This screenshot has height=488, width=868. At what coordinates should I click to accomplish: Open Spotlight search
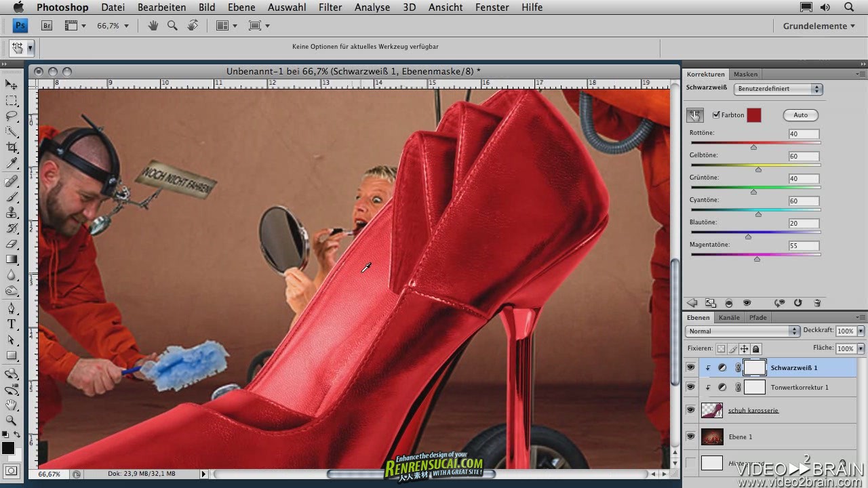(849, 7)
